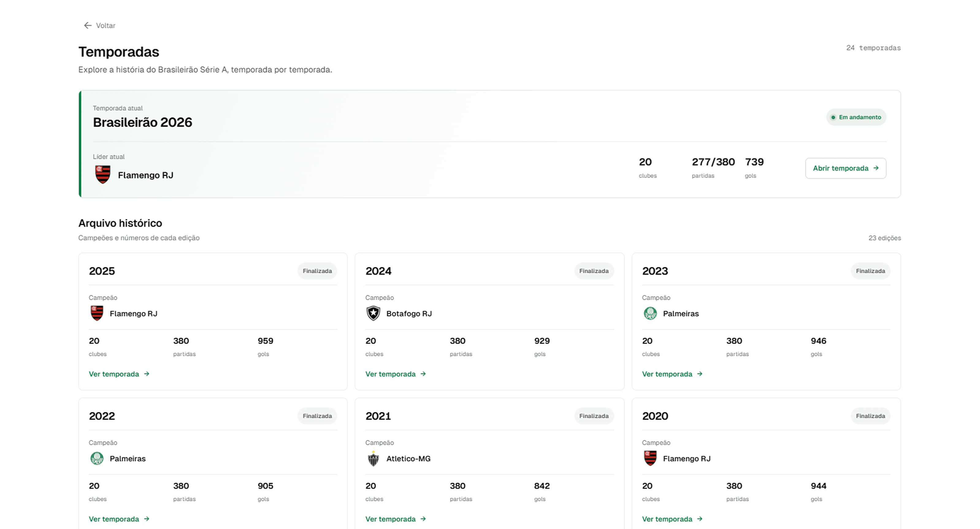Image resolution: width=980 pixels, height=529 pixels.
Task: Open the 2020 season via Ver temporada
Action: [672, 519]
